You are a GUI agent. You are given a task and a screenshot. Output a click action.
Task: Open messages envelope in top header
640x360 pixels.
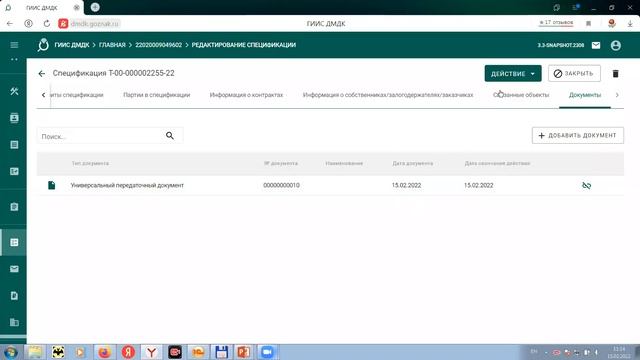596,45
